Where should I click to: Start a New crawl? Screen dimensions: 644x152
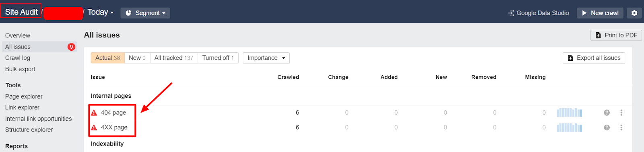(x=600, y=13)
